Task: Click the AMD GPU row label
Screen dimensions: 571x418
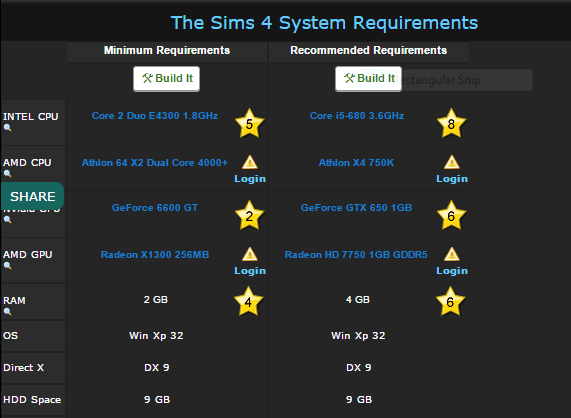Action: tap(28, 255)
